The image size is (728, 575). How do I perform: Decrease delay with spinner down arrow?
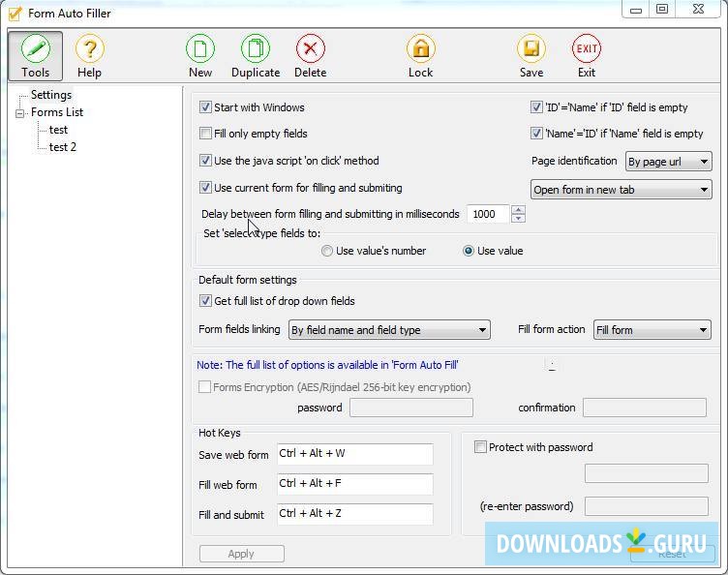point(518,219)
